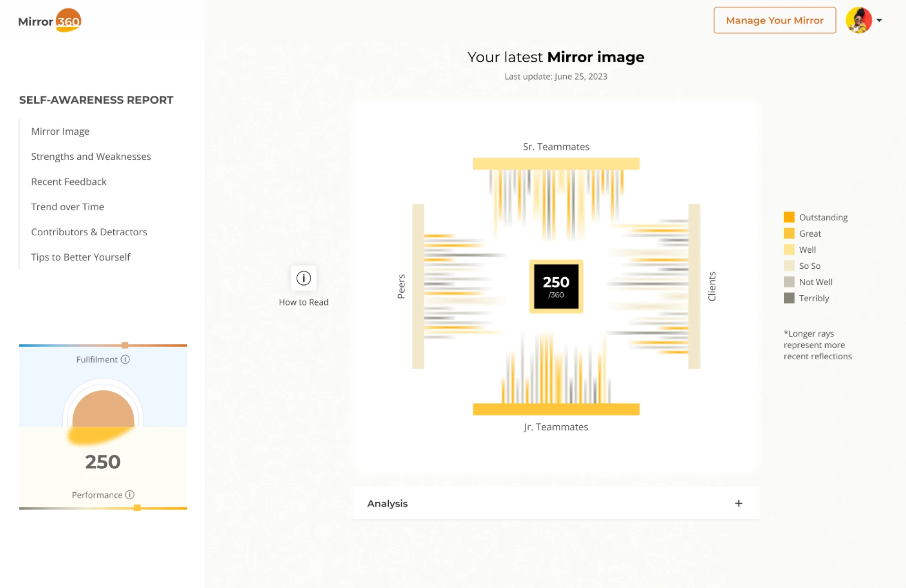
Task: Open Recent Feedback section
Action: pos(68,182)
